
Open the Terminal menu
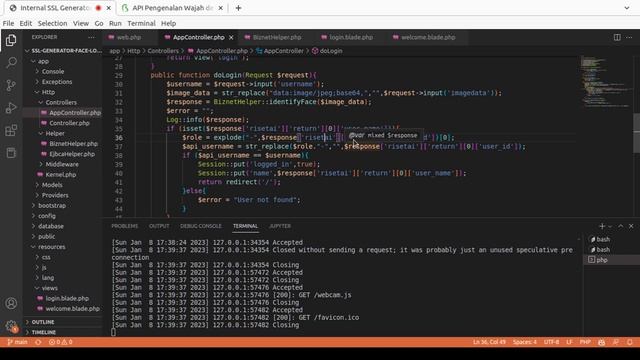pos(141,23)
